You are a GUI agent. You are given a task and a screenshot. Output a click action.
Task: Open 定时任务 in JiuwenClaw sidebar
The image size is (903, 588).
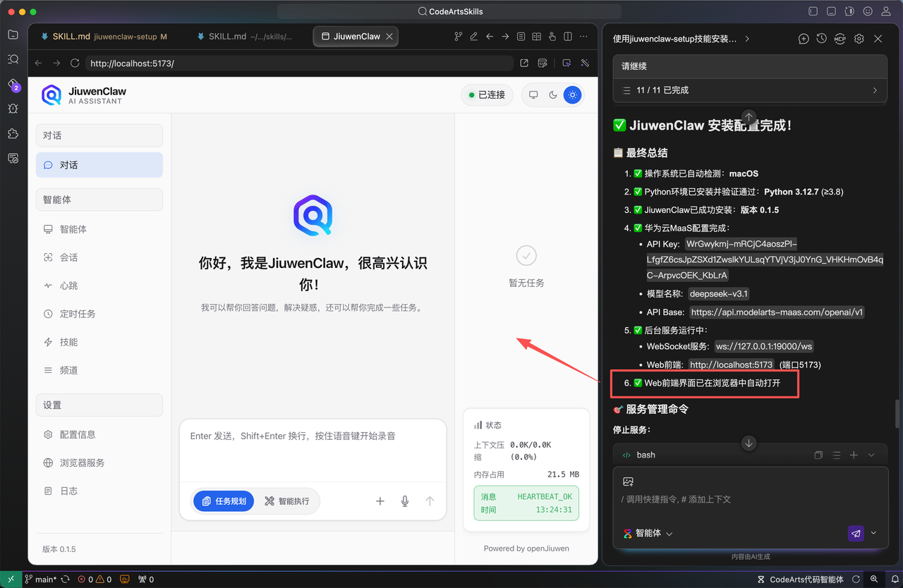point(99,314)
